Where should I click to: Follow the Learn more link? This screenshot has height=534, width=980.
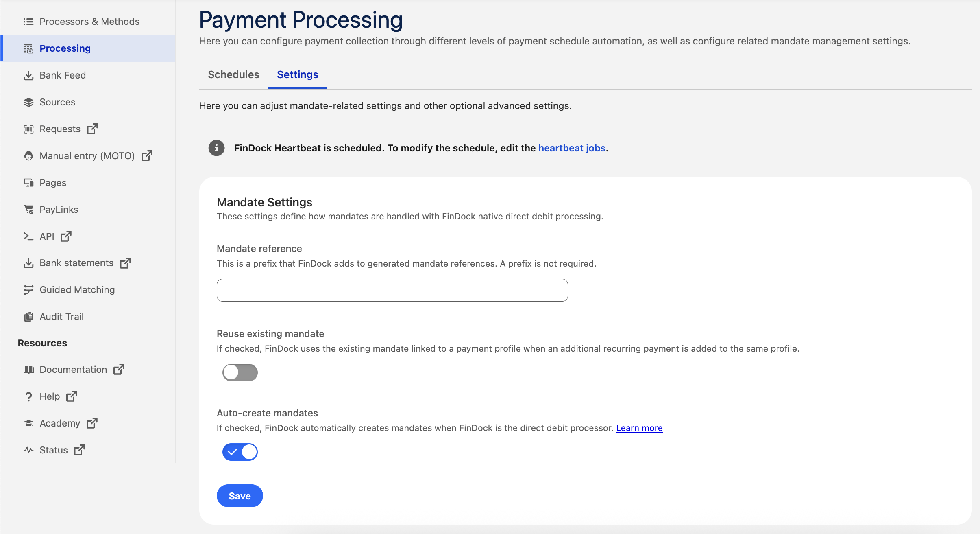pyautogui.click(x=639, y=428)
